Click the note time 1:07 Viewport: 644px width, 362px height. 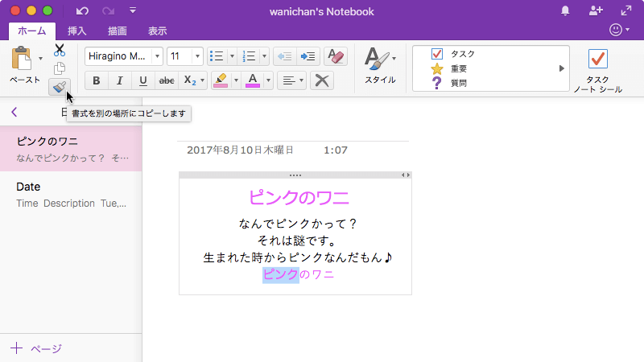pyautogui.click(x=336, y=150)
